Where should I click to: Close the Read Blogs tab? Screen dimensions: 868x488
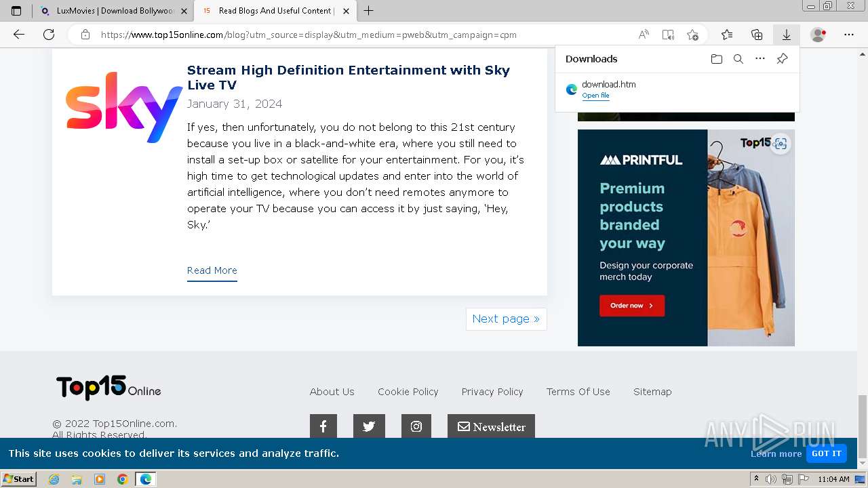346,11
